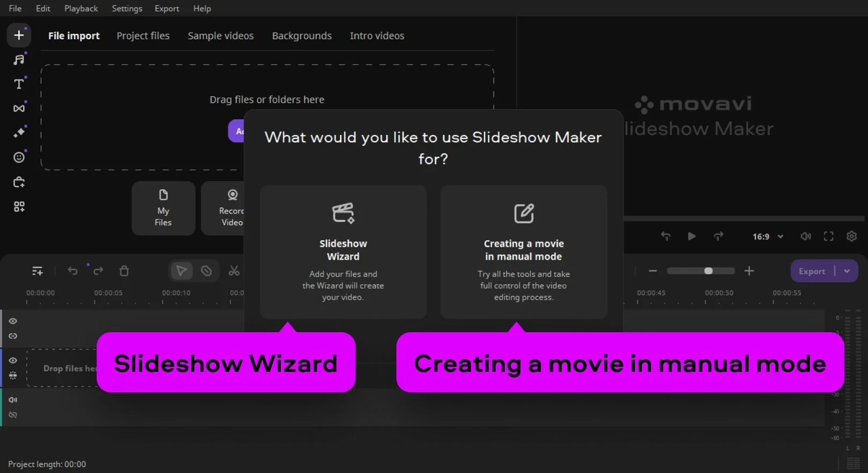Click the 00:00:55 timeline ruler label
Image resolution: width=868 pixels, height=473 pixels.
point(787,293)
